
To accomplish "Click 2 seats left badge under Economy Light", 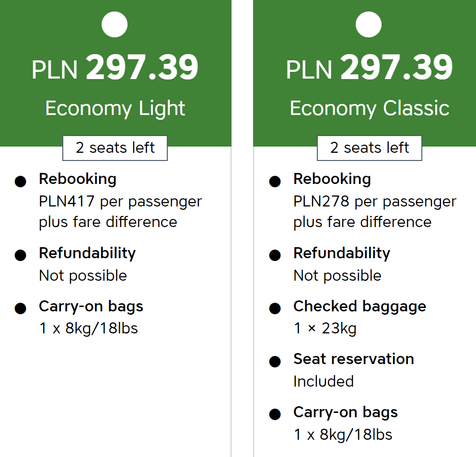I will pos(115,148).
